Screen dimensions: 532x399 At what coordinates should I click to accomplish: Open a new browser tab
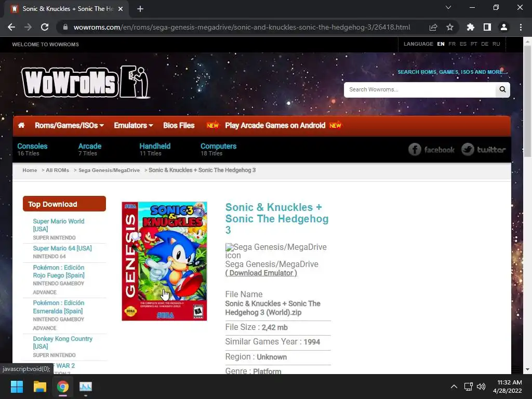140,9
